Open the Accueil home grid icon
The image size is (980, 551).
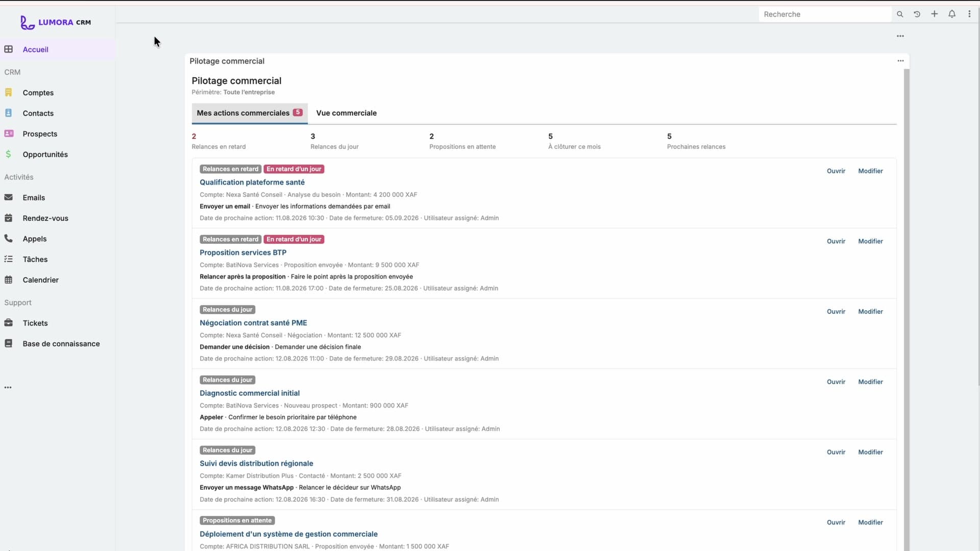point(9,49)
